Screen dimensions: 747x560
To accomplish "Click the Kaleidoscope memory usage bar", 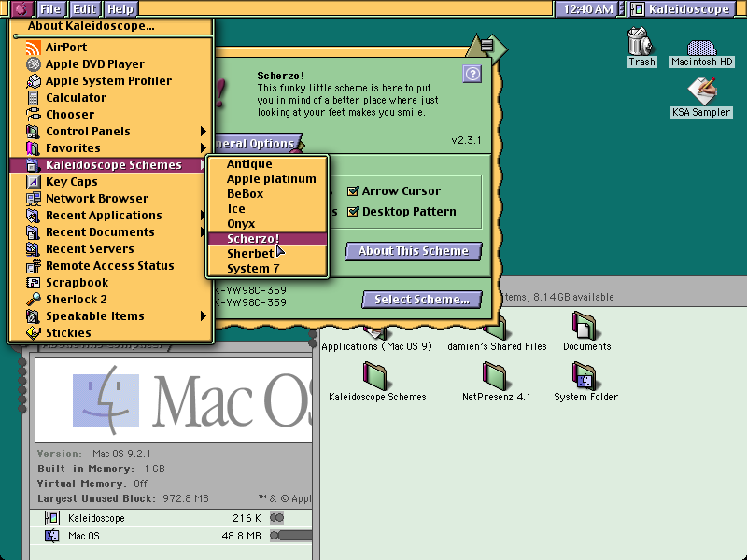I will coord(276,518).
